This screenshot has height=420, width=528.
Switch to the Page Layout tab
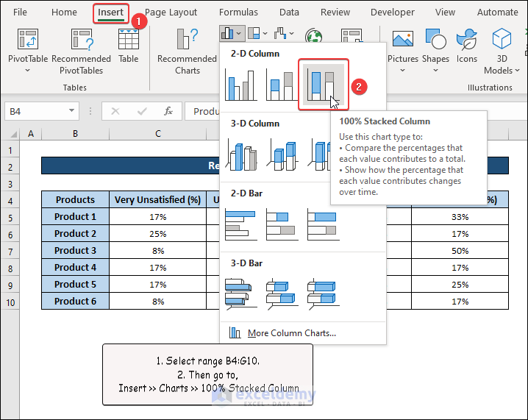pyautogui.click(x=171, y=12)
